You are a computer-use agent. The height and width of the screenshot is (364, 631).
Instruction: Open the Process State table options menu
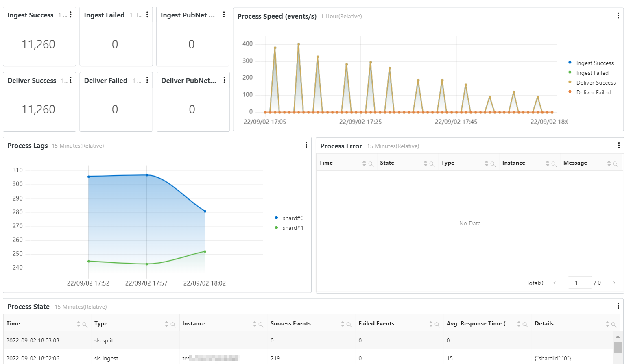coord(618,306)
